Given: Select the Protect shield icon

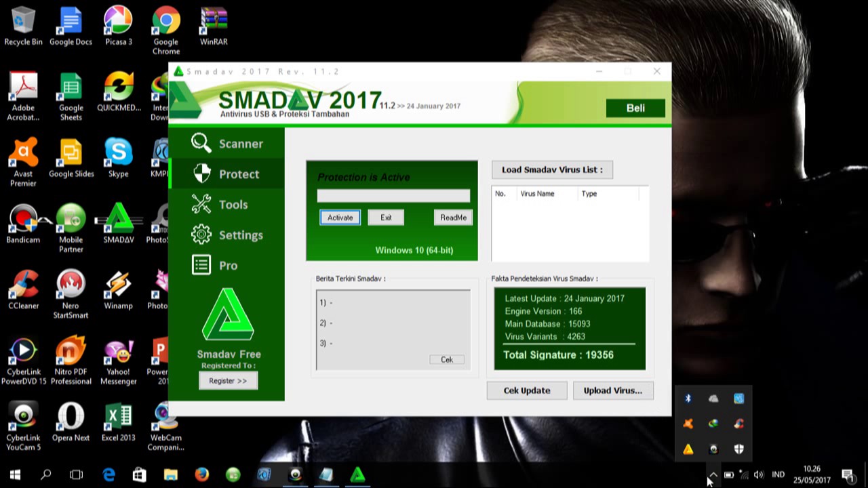Looking at the screenshot, I should (201, 174).
